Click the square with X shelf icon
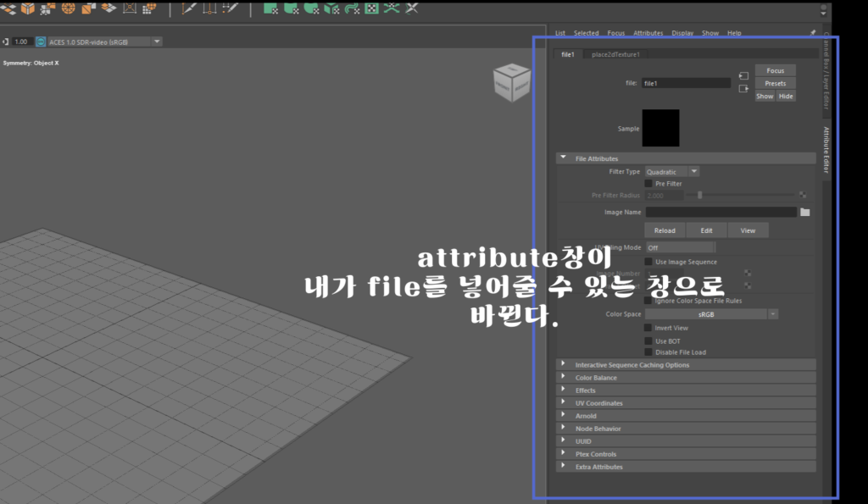This screenshot has height=504, width=868. pos(130,8)
